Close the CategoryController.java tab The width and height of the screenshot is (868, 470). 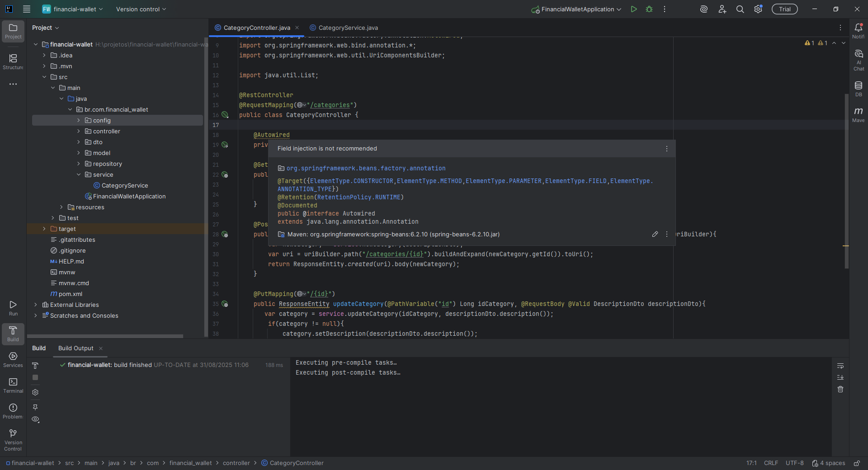click(x=297, y=28)
